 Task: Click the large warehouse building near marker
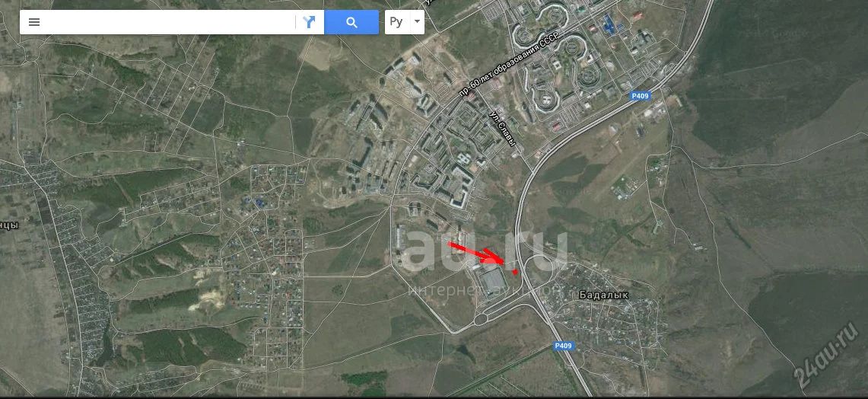(491, 282)
